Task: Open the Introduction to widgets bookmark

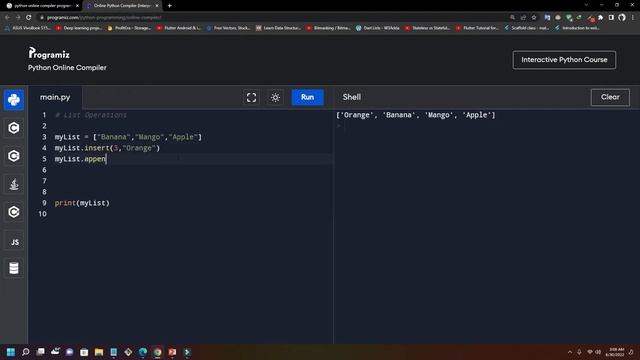Action: tap(577, 28)
